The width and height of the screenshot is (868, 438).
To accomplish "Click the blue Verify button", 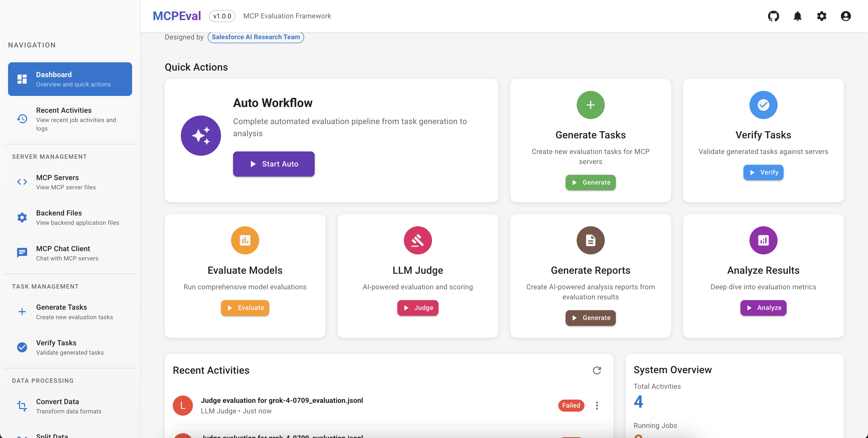I will coord(763,172).
